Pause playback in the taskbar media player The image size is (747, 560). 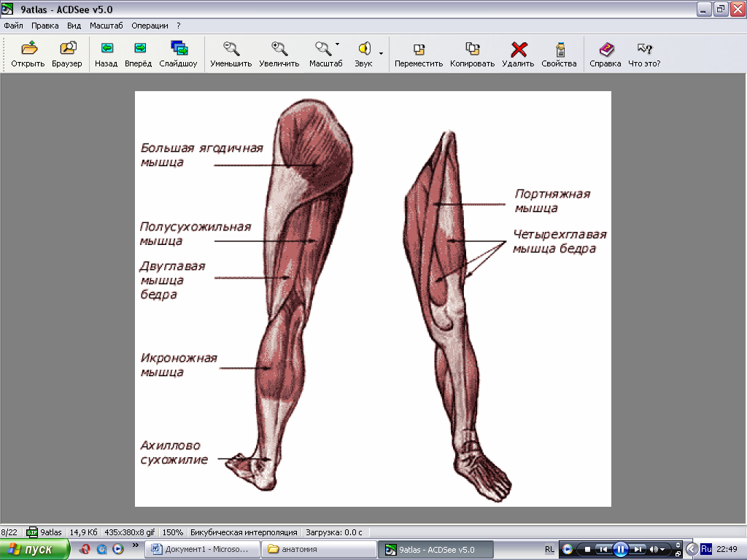click(620, 549)
